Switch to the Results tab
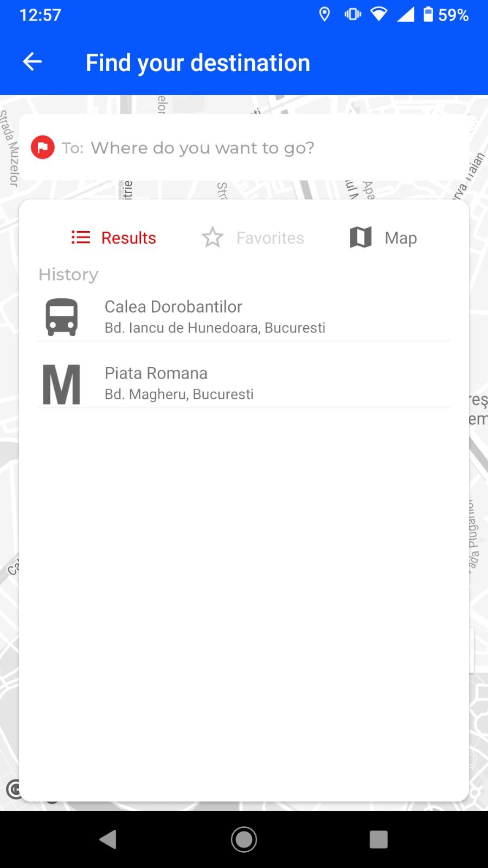 114,238
